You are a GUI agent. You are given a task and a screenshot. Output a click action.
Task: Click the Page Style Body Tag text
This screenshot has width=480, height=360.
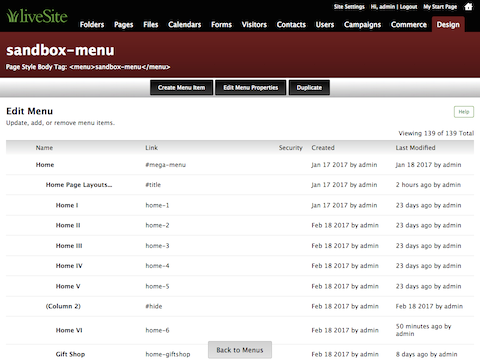click(88, 67)
